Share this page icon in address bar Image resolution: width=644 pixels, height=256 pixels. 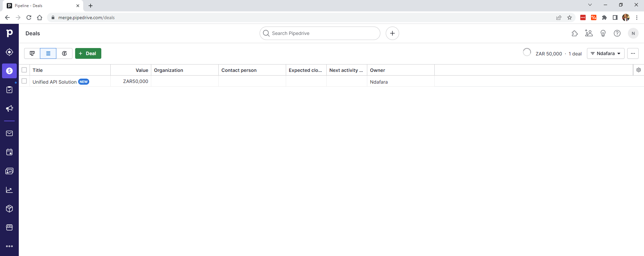tap(559, 17)
